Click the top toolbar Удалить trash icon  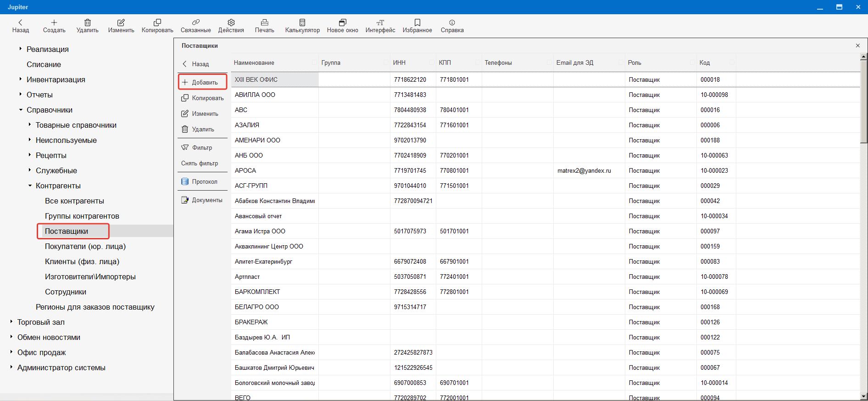coord(88,22)
